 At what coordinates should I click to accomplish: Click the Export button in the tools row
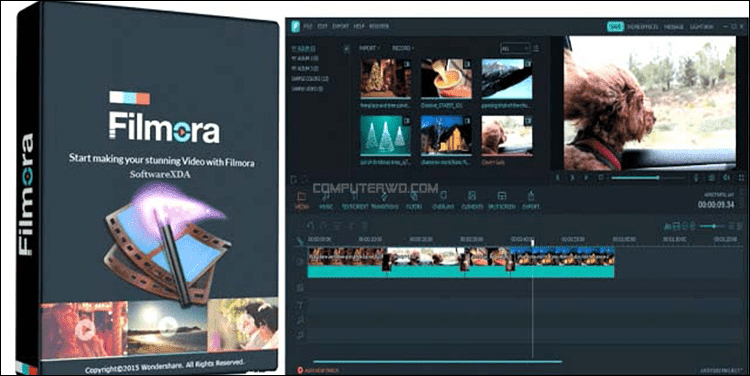coord(531,200)
